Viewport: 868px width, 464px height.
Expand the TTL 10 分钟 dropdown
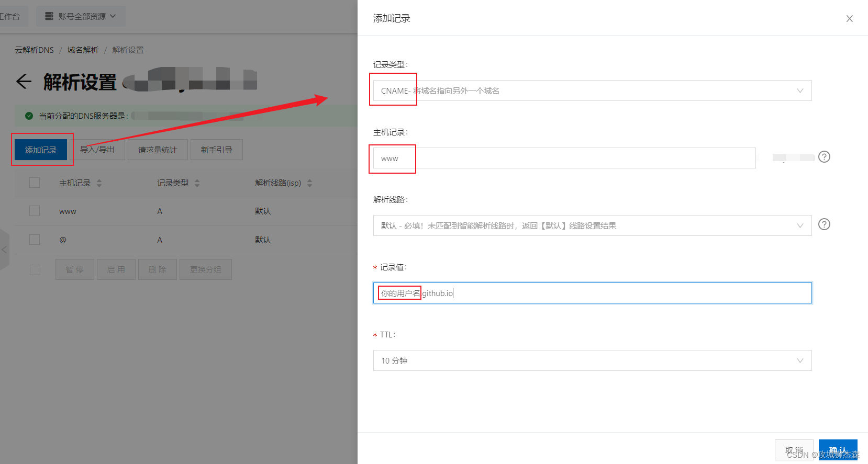(592, 360)
